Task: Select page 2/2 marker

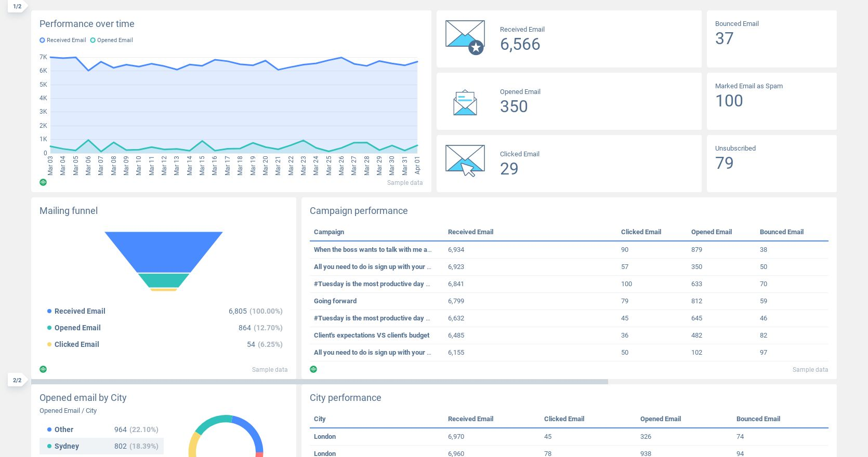Action: [x=17, y=380]
